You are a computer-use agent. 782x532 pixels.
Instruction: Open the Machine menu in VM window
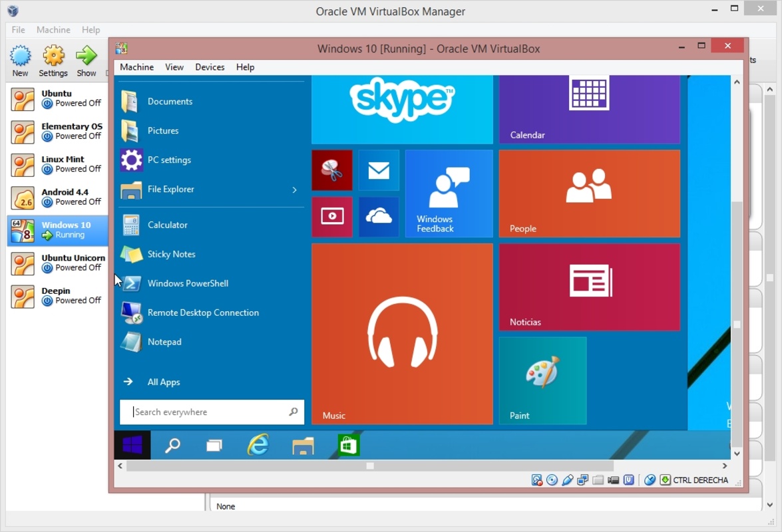point(136,67)
